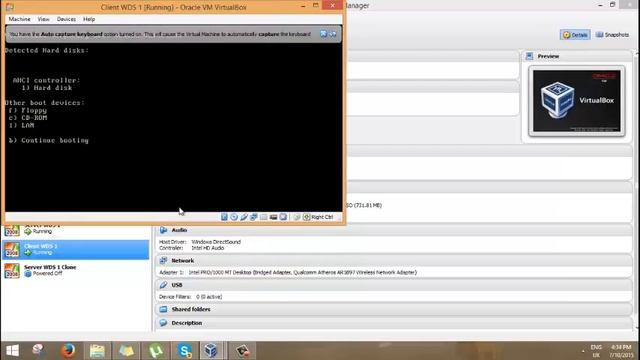
Task: Select Server WDS 1 Clone VM
Action: [x=76, y=271]
